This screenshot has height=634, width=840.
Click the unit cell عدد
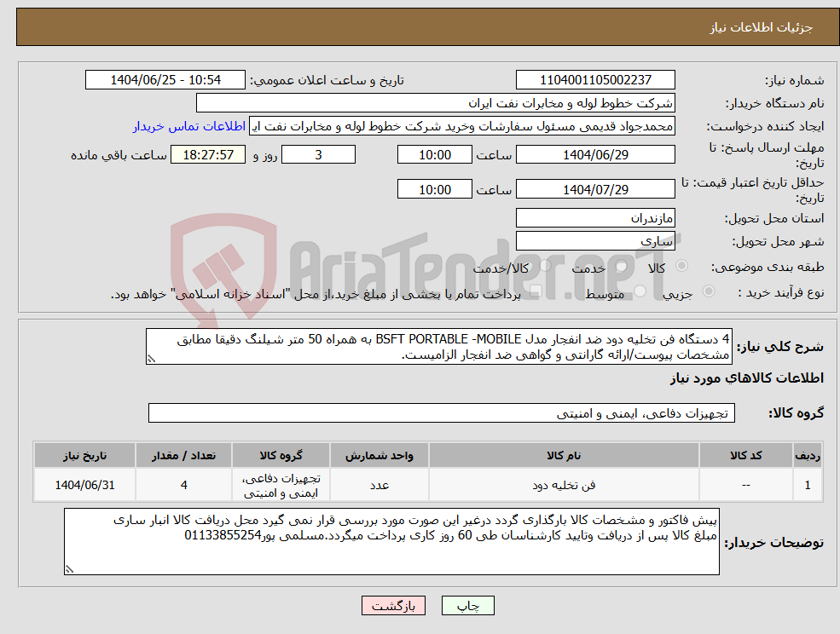[379, 485]
